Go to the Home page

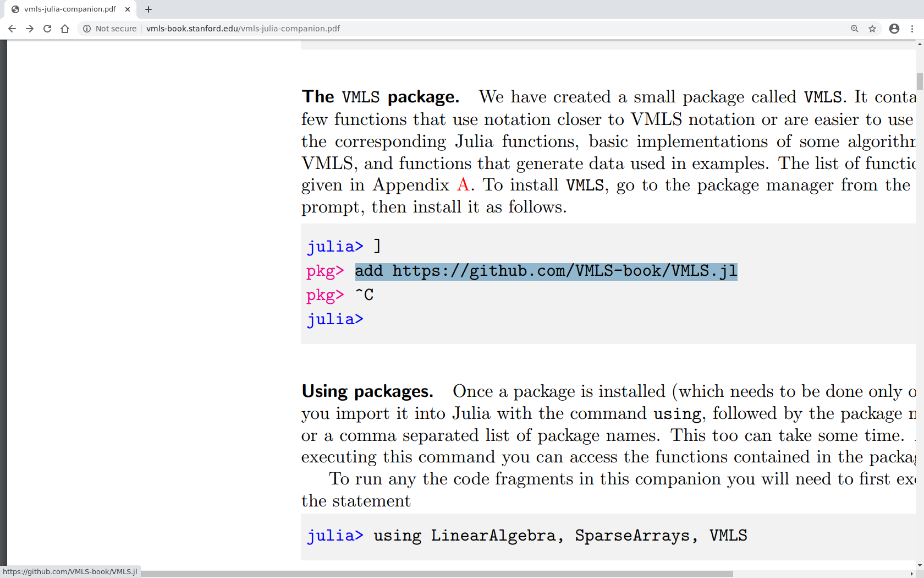click(x=65, y=29)
